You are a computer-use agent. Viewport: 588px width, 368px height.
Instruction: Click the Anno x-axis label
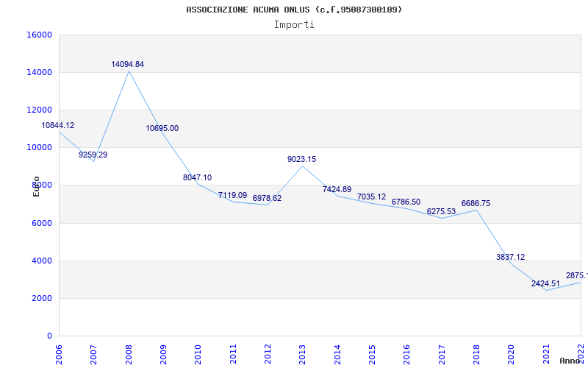click(x=570, y=361)
